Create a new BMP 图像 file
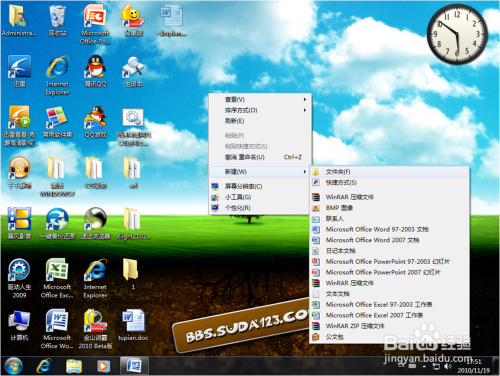The width and height of the screenshot is (500, 376). tap(390, 208)
